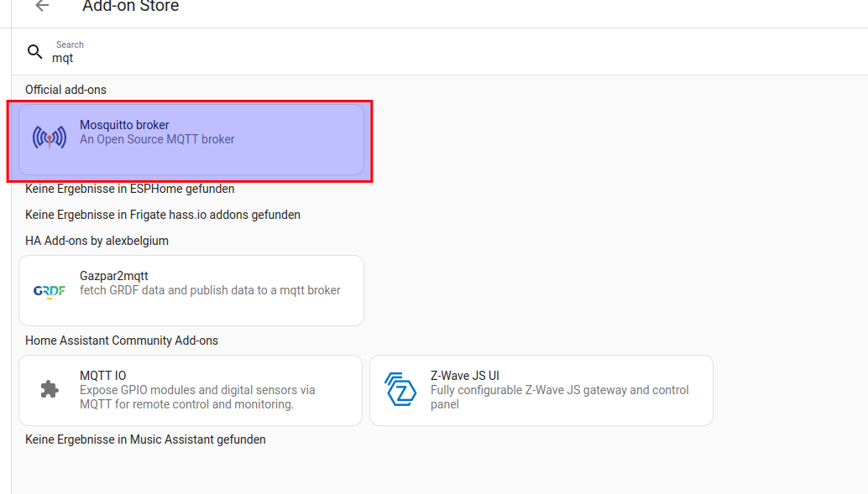Open the Mosquitto broker add-on title
This screenshot has height=494, width=868.
pos(124,125)
